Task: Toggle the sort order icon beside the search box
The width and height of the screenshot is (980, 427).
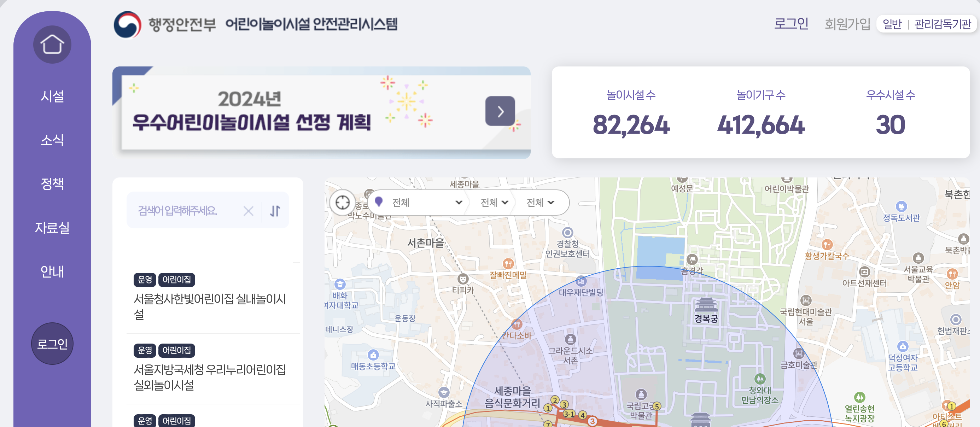Action: coord(275,210)
